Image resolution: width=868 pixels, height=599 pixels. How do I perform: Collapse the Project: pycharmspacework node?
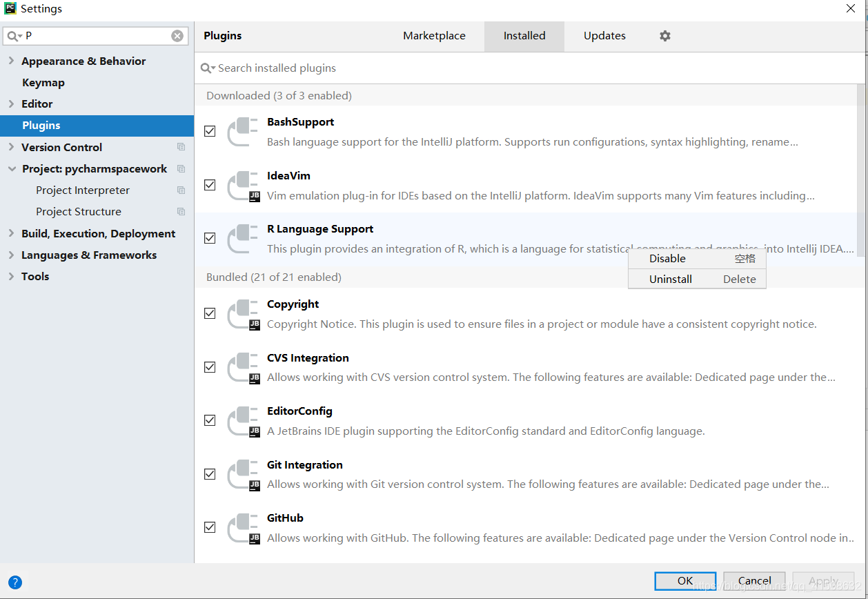pyautogui.click(x=12, y=168)
